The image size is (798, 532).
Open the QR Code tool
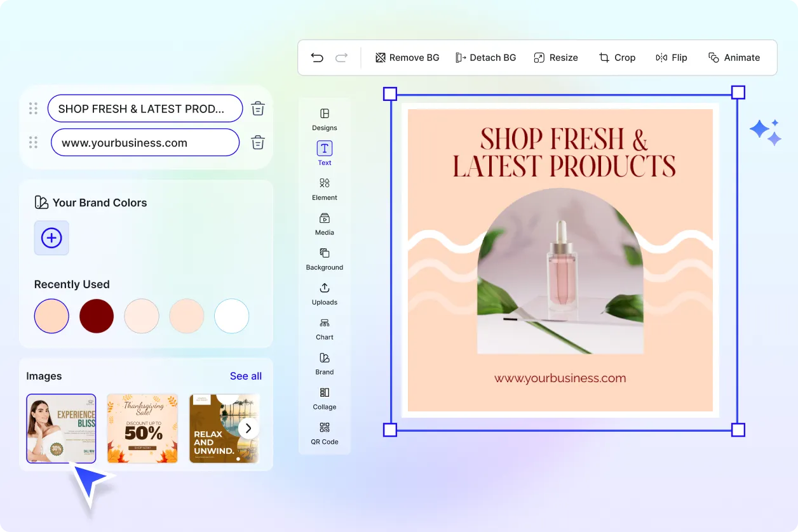point(325,432)
